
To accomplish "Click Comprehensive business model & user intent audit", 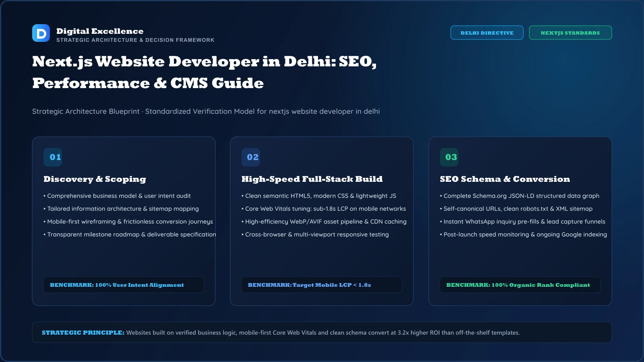I will (x=117, y=196).
